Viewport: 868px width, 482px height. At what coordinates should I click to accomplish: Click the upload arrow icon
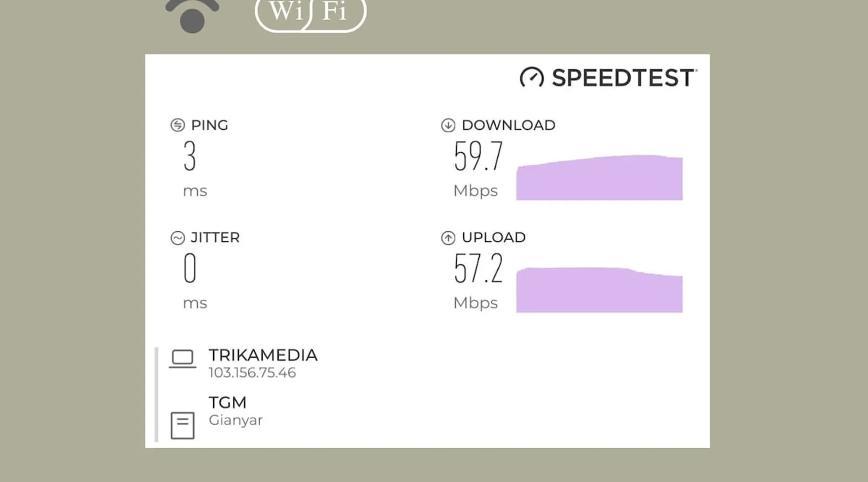(x=448, y=238)
